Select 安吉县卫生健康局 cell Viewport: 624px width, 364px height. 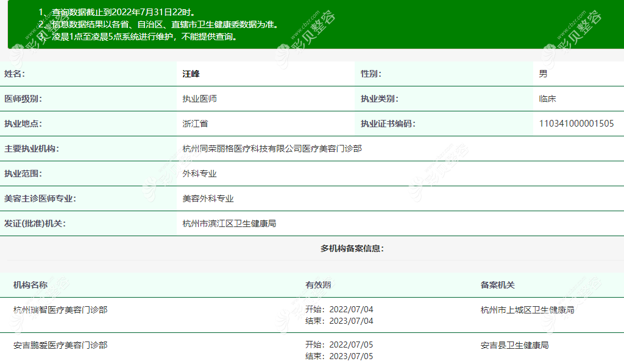pyautogui.click(x=514, y=345)
